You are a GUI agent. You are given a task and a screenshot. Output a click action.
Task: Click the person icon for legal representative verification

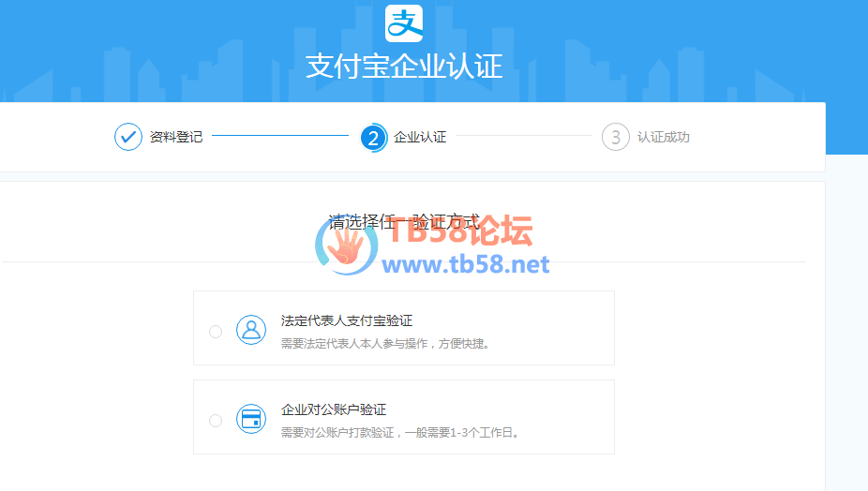(251, 330)
